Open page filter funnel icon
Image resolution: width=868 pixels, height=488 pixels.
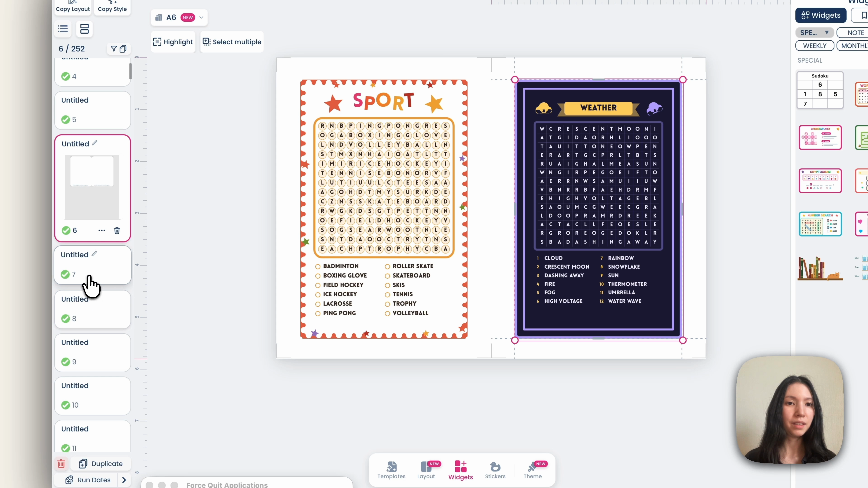[114, 49]
